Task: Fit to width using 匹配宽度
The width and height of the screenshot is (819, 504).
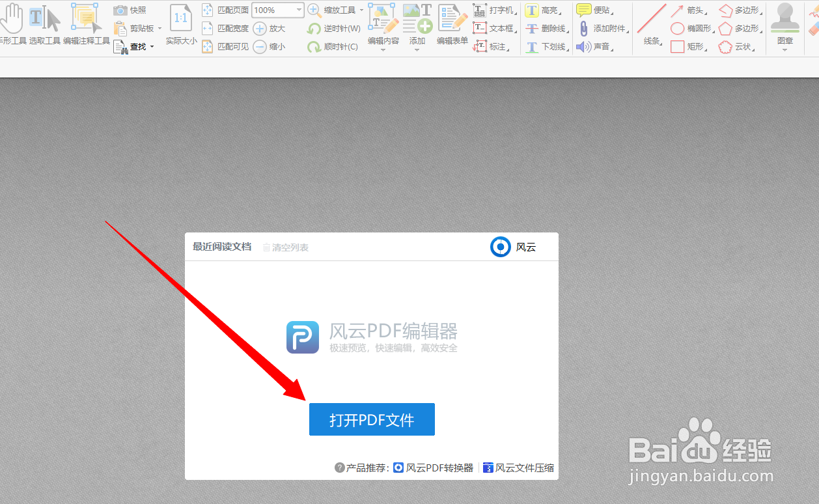Action: (x=225, y=28)
